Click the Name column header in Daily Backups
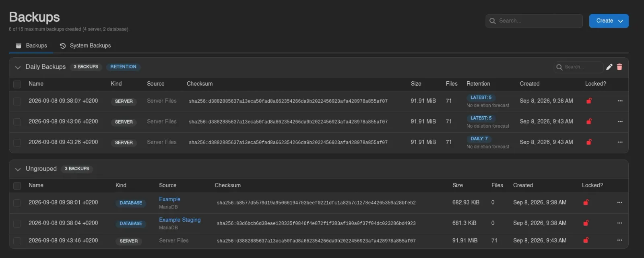The height and width of the screenshot is (258, 644). (36, 84)
